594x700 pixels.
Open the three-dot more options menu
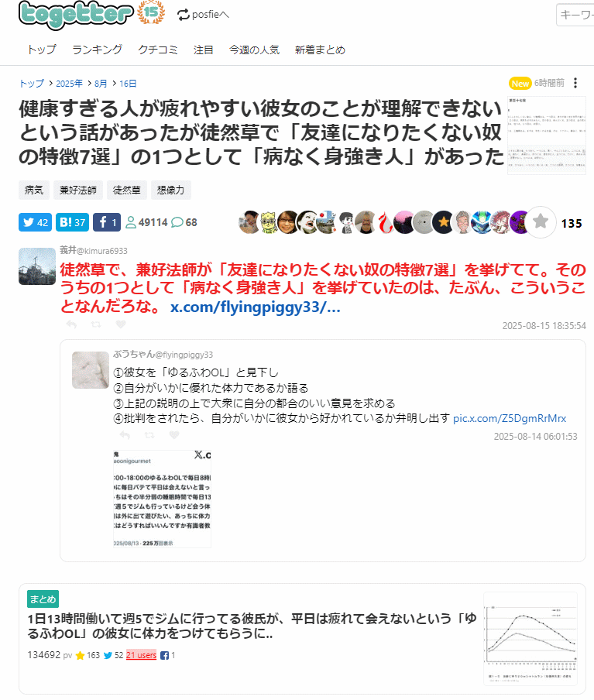tap(575, 83)
